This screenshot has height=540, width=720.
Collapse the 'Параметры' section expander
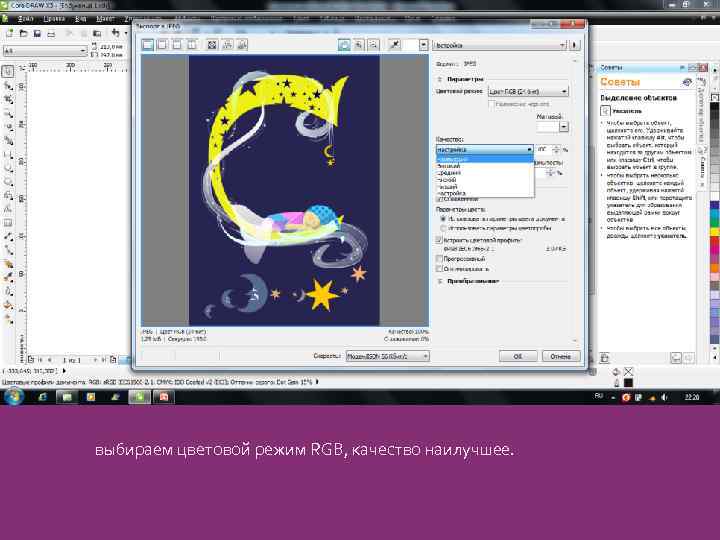point(439,79)
